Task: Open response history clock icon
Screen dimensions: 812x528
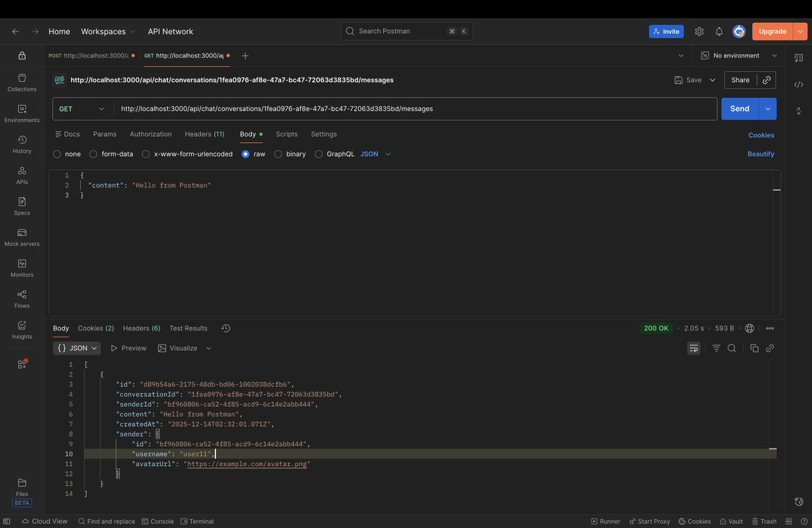Action: point(226,328)
